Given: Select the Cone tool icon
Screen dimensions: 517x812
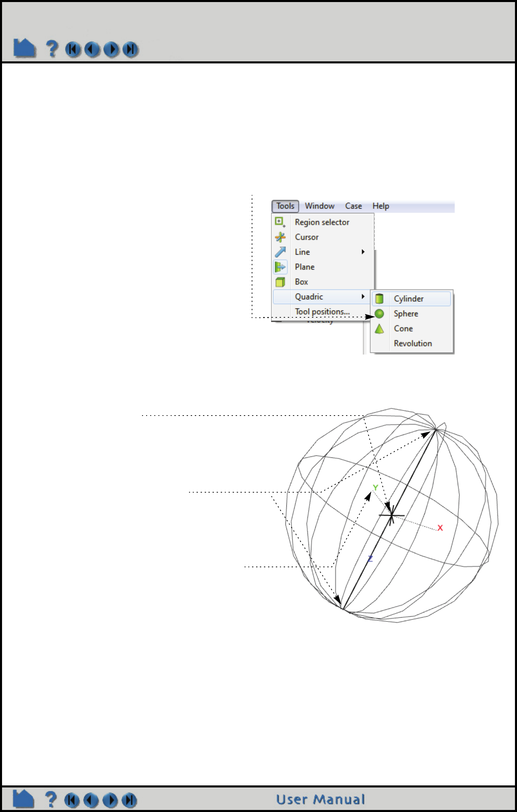Looking at the screenshot, I should [379, 329].
